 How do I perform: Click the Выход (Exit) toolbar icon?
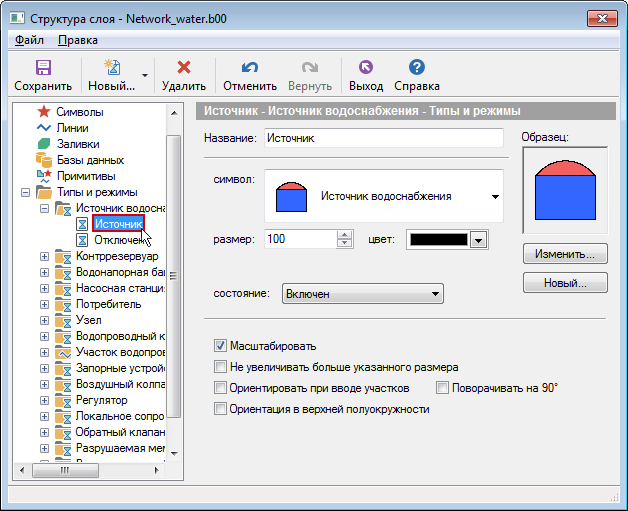(x=365, y=68)
